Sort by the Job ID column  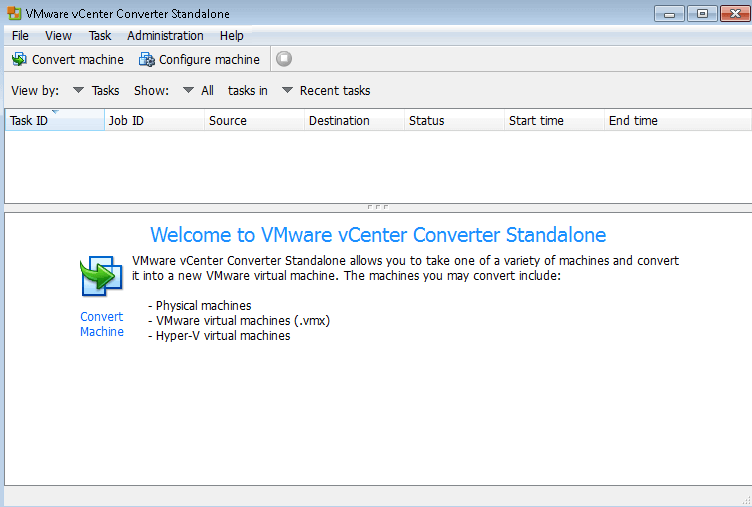coord(154,120)
